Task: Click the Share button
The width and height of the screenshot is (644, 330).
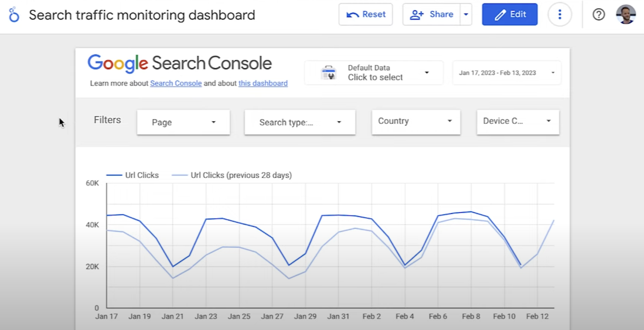Action: pos(431,15)
